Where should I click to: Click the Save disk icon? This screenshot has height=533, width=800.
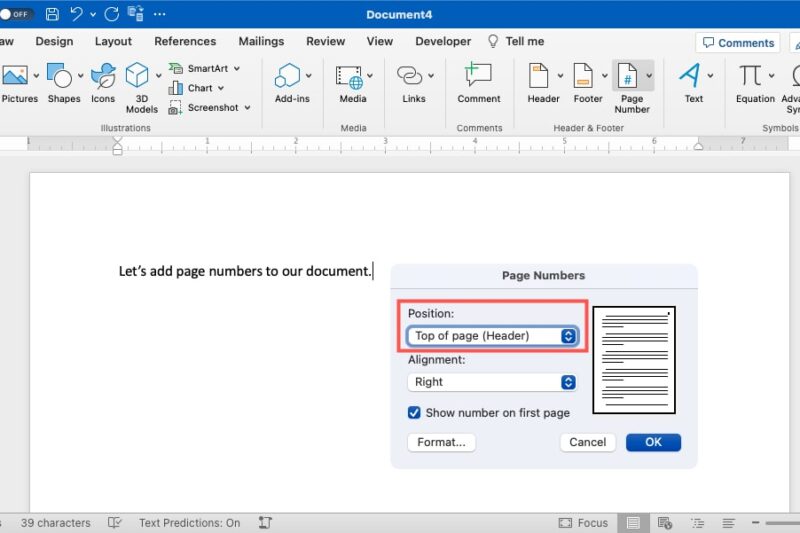[x=52, y=14]
